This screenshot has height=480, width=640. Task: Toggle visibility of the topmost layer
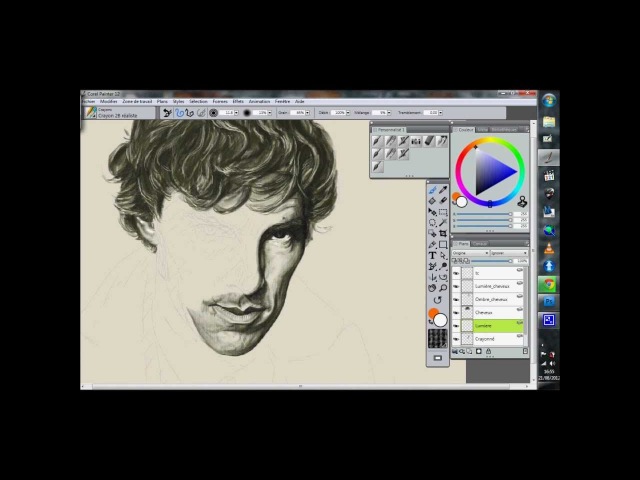pos(456,273)
